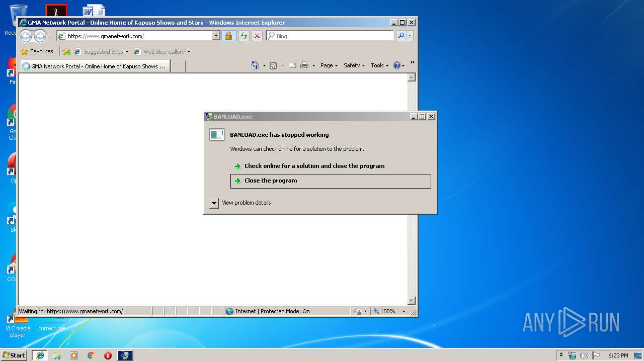Click the 6:23 PM clock
644x362 pixels.
(618, 355)
